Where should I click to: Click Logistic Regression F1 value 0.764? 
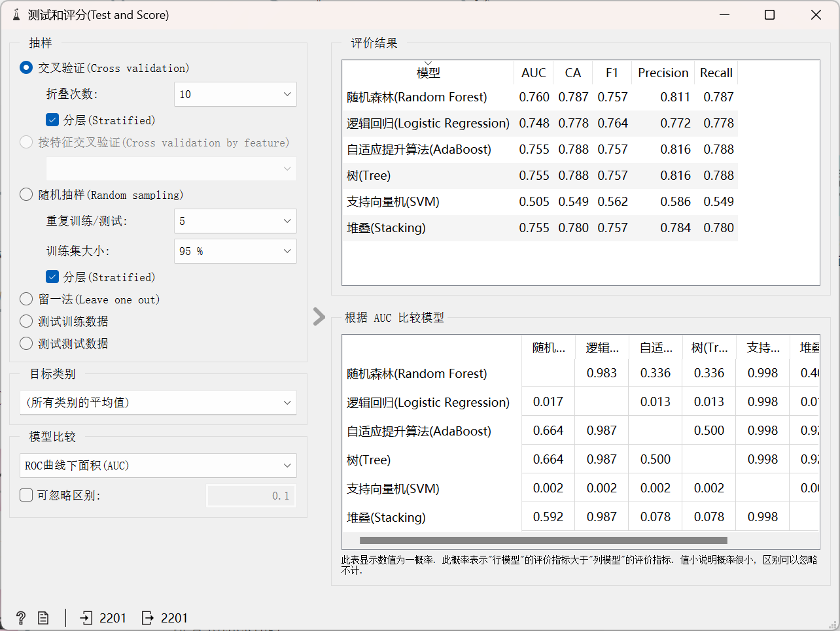click(613, 124)
